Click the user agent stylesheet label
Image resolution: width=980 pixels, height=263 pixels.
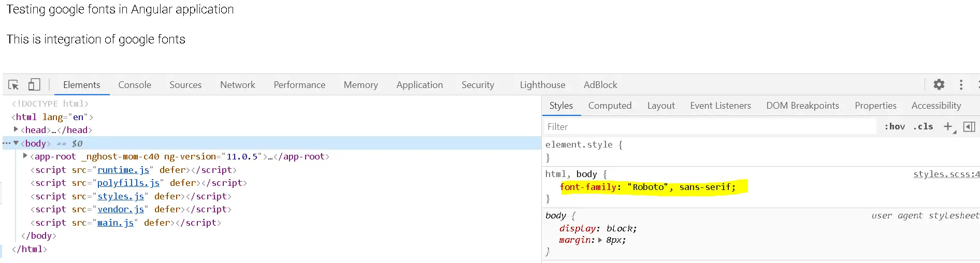coord(925,215)
